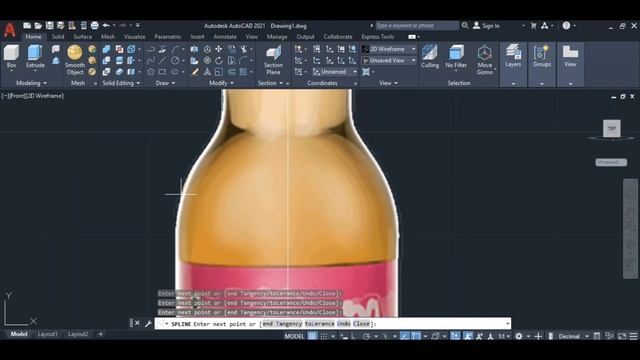Click the Open file icon in quick access toolbar
Screen dimensions: 640x360
38,26
